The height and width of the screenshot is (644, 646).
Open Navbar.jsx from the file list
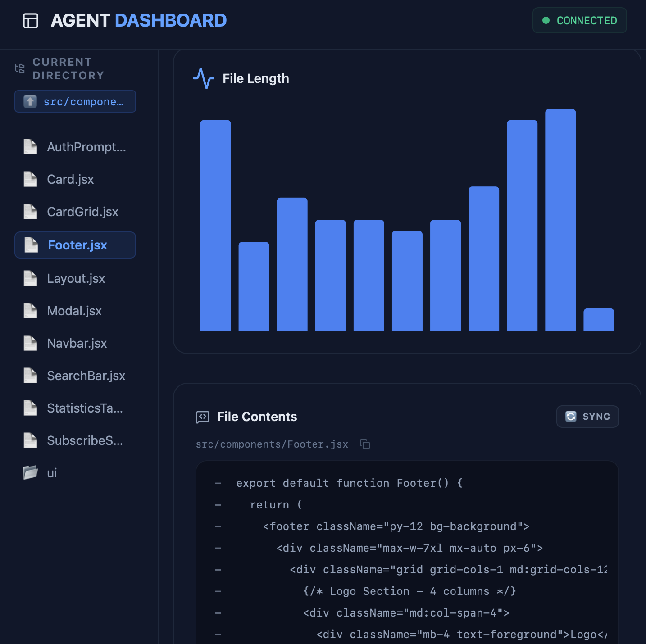click(75, 343)
